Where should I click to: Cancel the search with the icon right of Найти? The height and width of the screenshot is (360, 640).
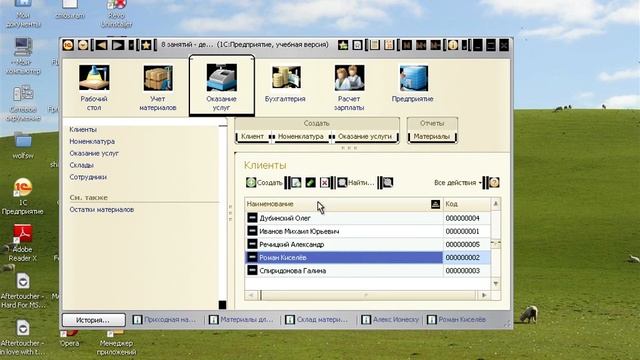[388, 182]
